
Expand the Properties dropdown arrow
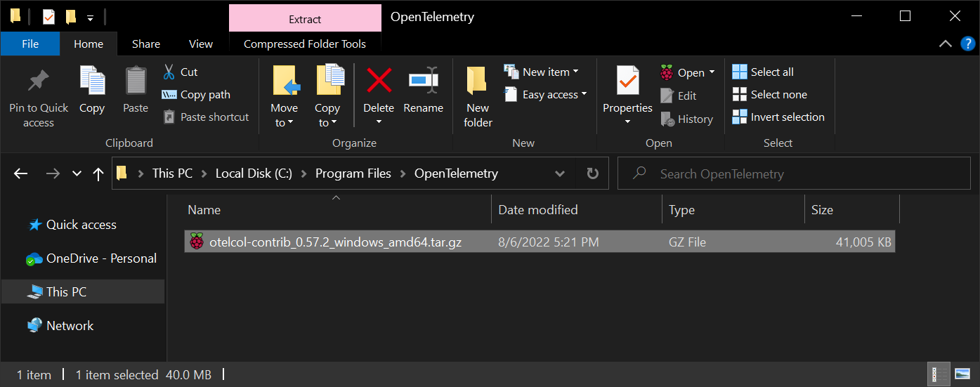click(x=627, y=122)
